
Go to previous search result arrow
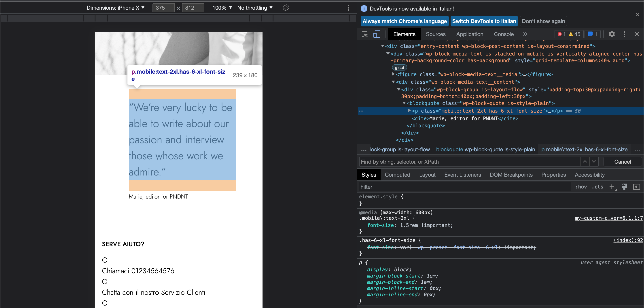(x=585, y=162)
